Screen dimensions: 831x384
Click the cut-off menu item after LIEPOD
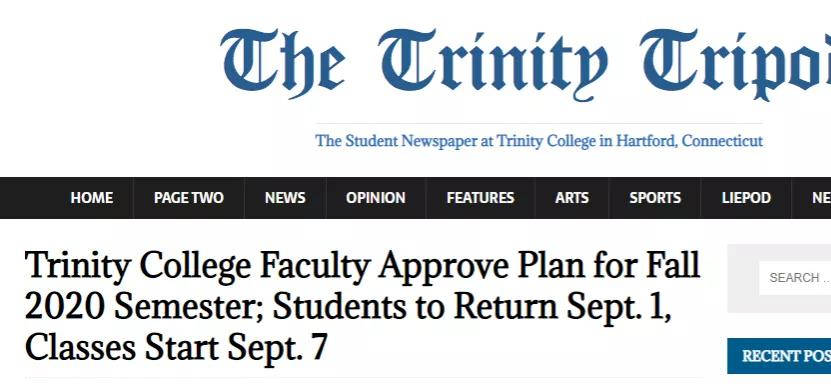coord(820,198)
